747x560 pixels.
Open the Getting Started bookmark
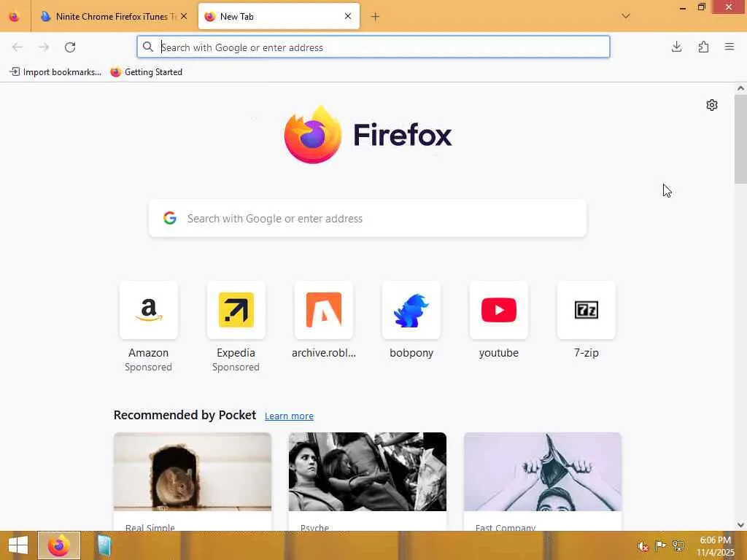point(147,72)
